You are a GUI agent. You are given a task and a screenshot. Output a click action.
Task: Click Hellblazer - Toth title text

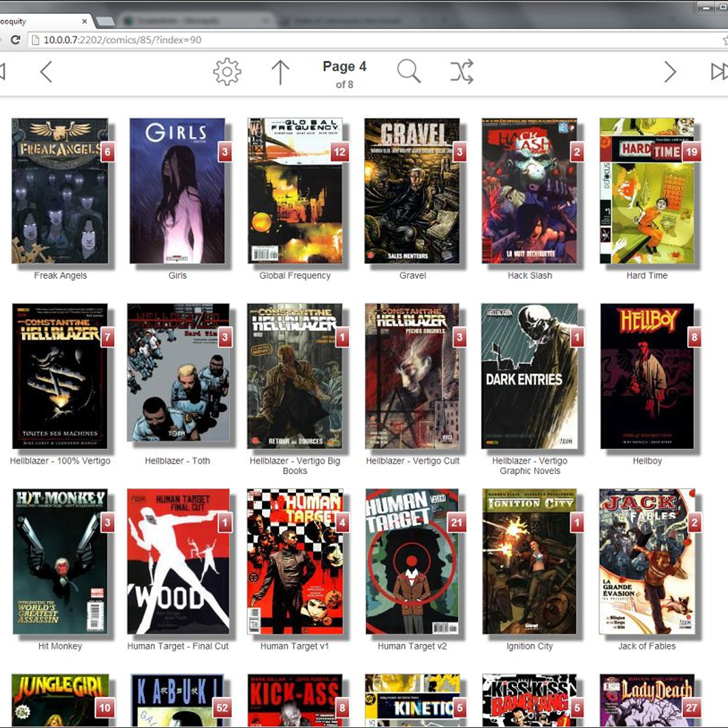point(177,461)
